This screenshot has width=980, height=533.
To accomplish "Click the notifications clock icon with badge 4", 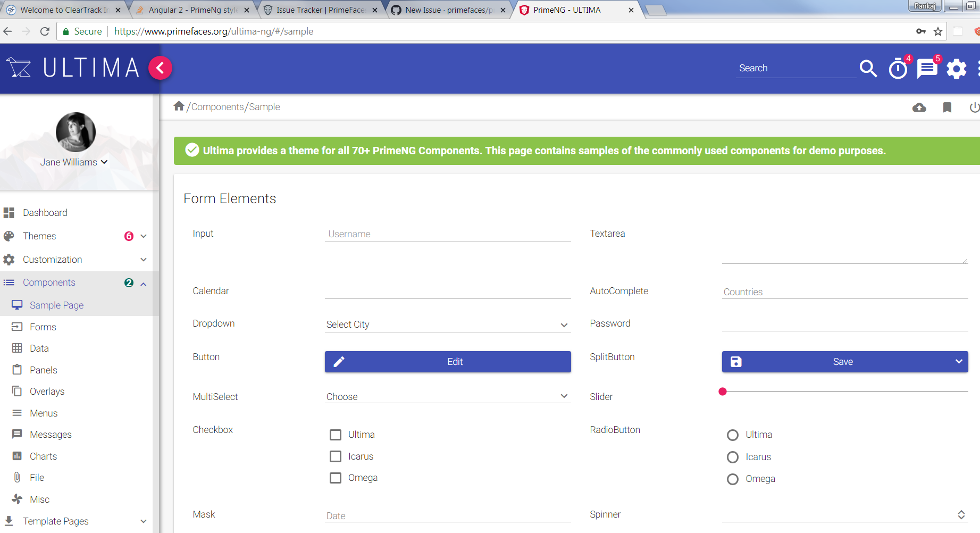I will [898, 69].
